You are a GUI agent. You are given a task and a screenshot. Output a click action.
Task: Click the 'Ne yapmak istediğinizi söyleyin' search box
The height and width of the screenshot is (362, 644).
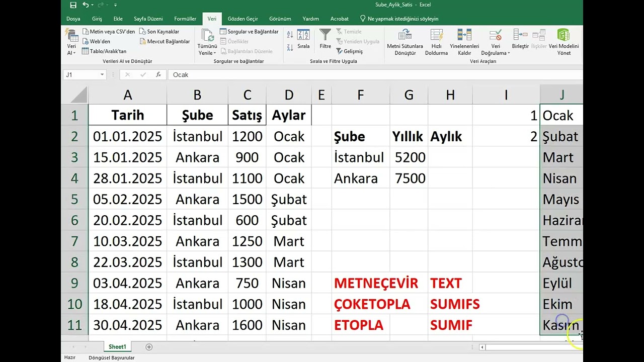coord(399,19)
